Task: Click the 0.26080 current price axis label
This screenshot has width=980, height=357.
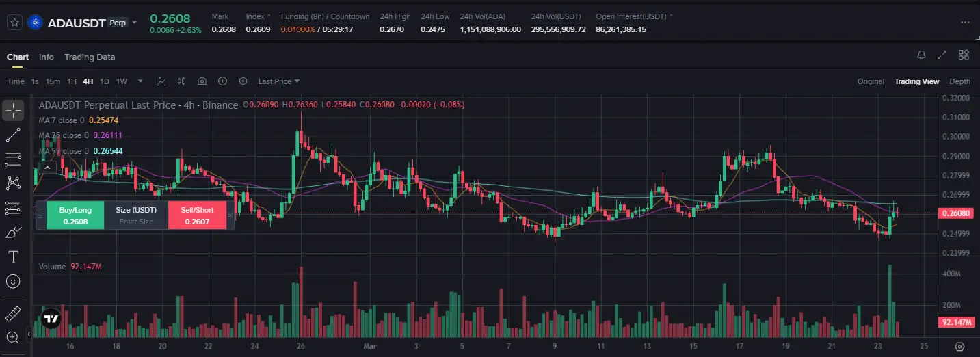Action: click(x=956, y=213)
